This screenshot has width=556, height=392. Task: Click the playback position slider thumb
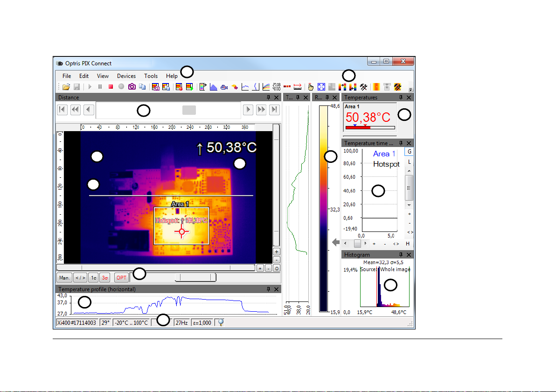[x=189, y=110]
